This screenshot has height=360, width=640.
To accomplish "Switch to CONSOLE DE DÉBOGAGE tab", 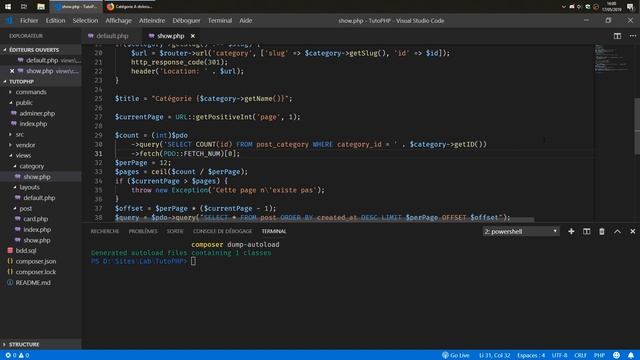I will pyautogui.click(x=222, y=231).
